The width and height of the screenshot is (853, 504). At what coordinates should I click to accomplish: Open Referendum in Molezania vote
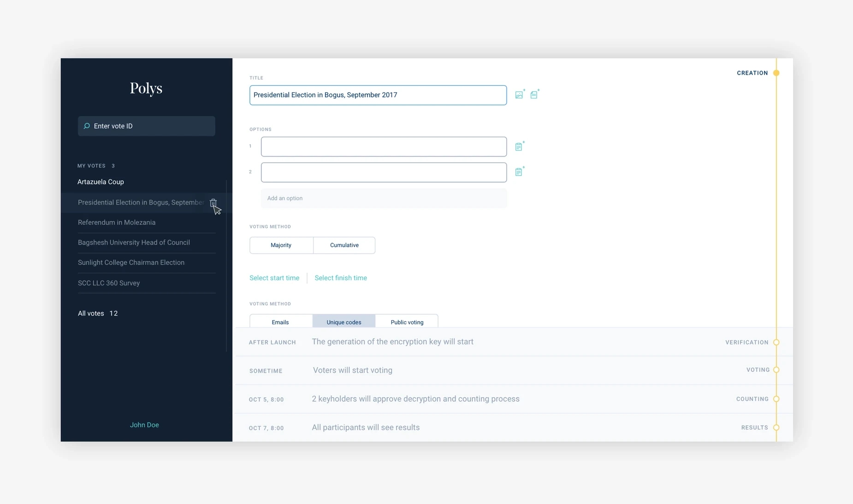(x=117, y=222)
